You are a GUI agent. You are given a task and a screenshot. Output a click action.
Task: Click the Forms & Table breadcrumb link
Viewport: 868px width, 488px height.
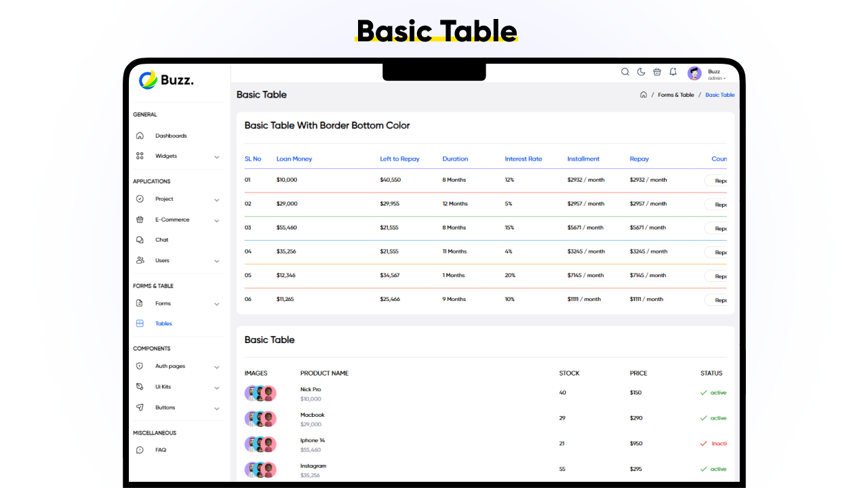pyautogui.click(x=675, y=94)
